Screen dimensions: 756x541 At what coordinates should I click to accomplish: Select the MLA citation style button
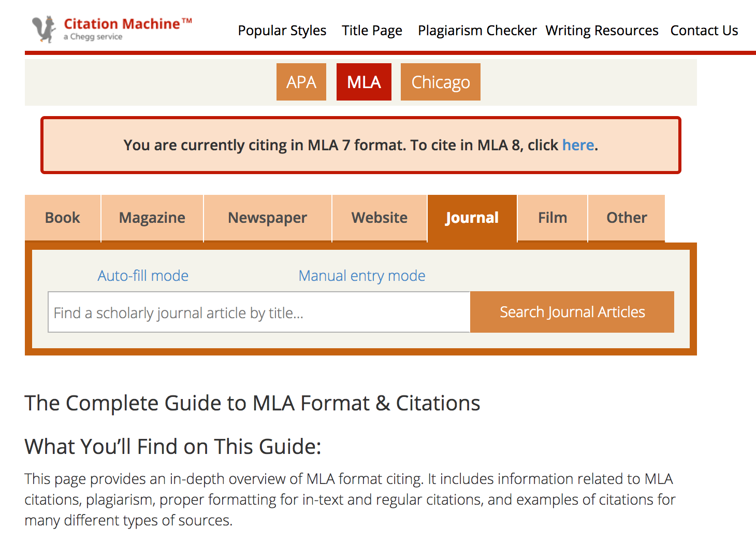click(x=364, y=82)
